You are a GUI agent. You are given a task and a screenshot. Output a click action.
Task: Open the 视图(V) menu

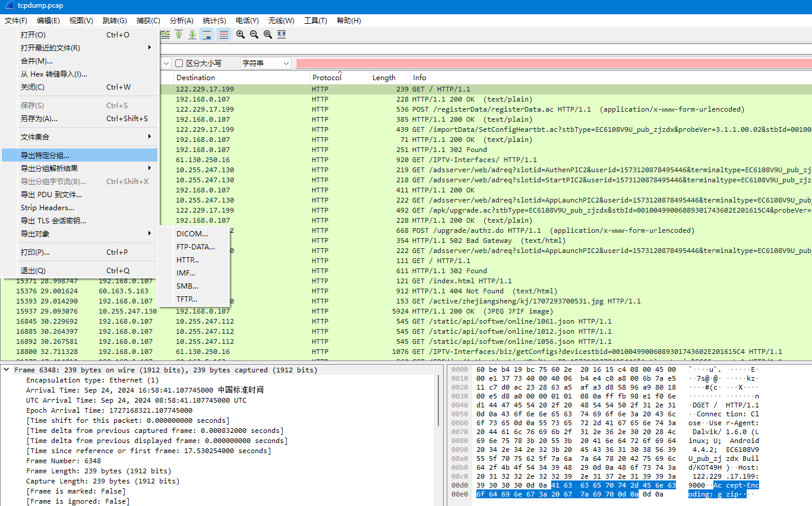point(81,21)
